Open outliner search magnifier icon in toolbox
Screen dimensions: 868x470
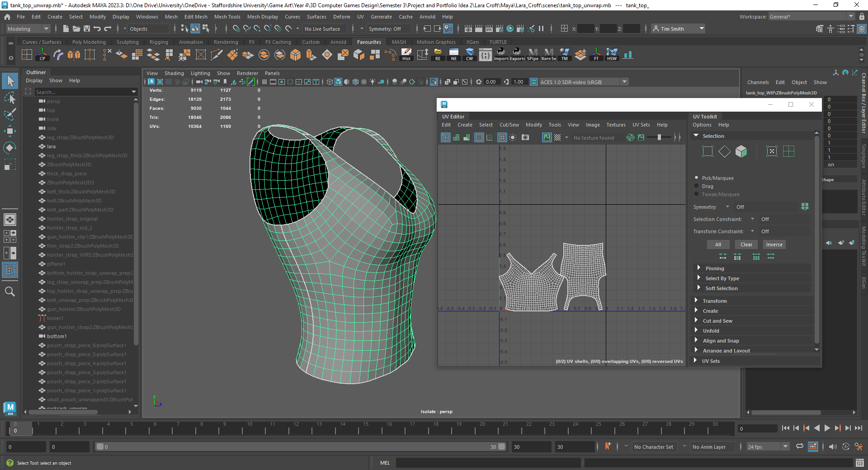[x=10, y=291]
